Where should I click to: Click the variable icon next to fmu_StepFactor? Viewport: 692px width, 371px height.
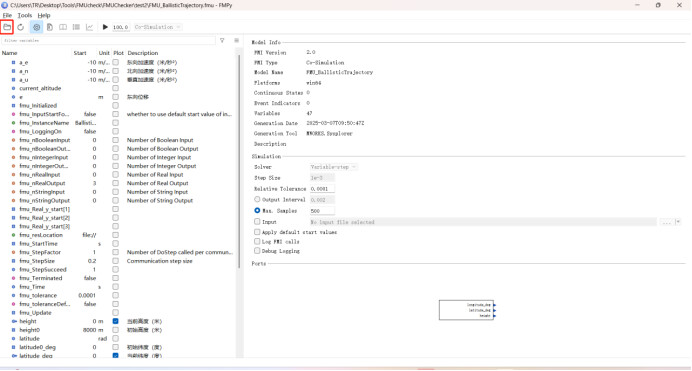tap(13, 252)
